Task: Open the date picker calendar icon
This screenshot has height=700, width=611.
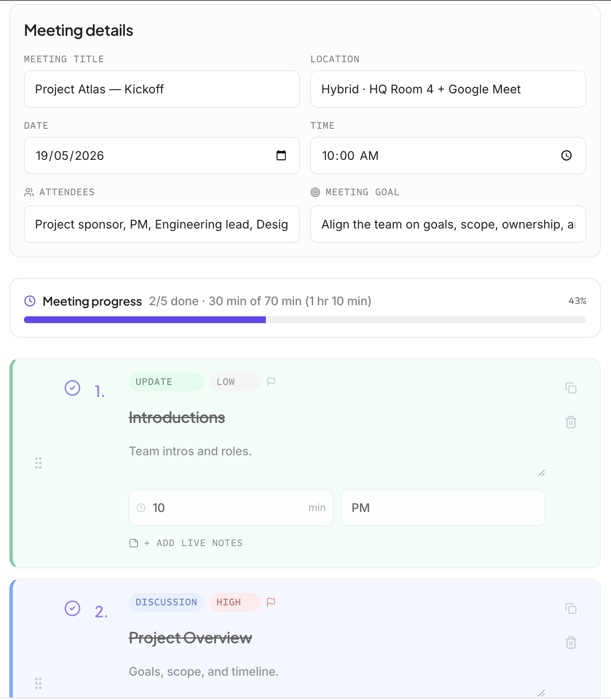Action: click(x=281, y=156)
